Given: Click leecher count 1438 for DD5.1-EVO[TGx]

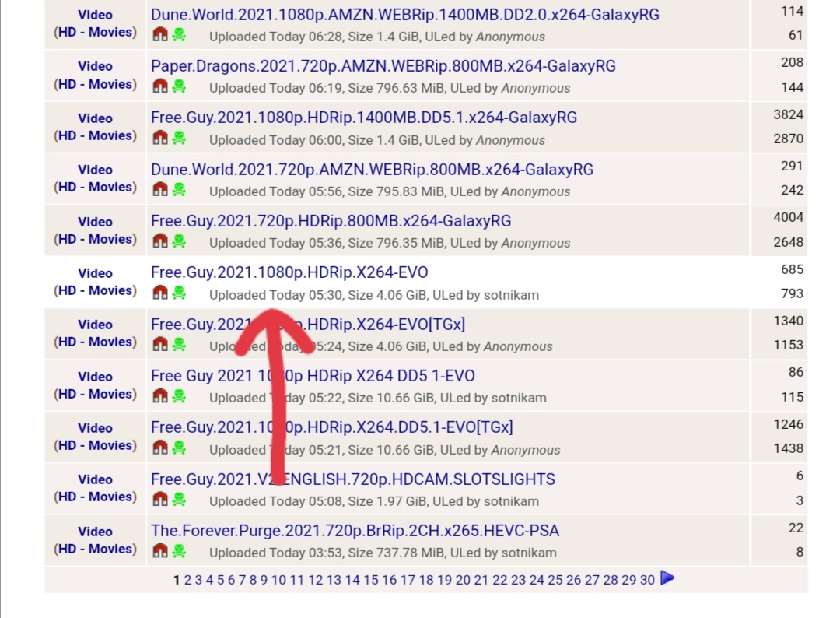Looking at the screenshot, I should point(788,448).
